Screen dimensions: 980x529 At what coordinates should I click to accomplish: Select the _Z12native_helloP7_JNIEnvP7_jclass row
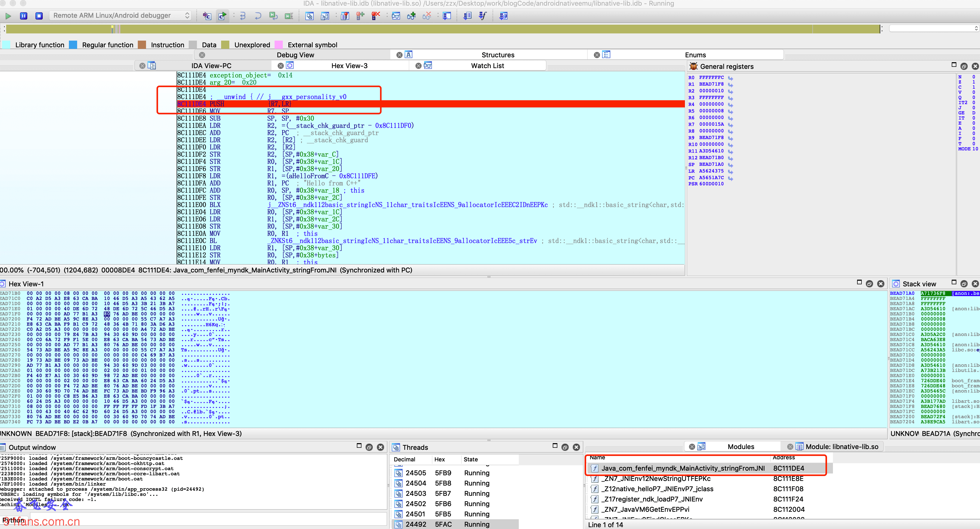710,489
